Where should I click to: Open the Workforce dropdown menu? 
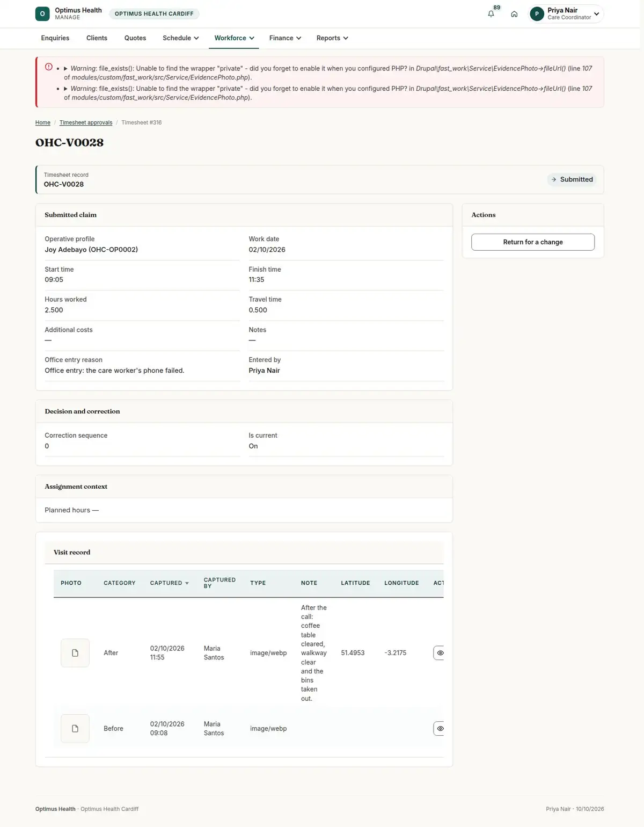click(234, 38)
